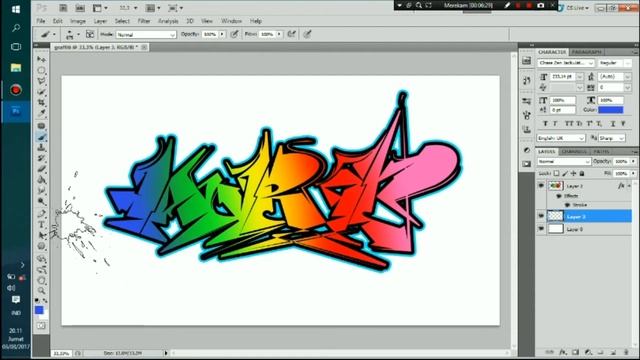The width and height of the screenshot is (640, 360).
Task: Hide the Stroke effect
Action: 567,205
